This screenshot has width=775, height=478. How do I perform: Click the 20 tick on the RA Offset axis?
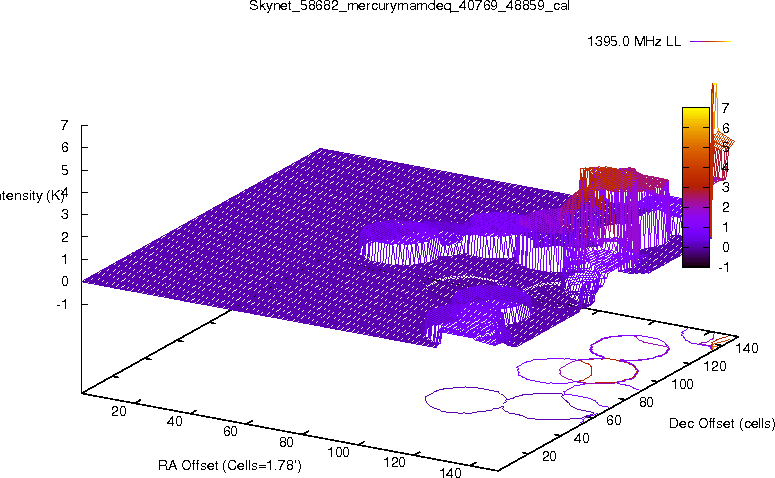pos(119,411)
